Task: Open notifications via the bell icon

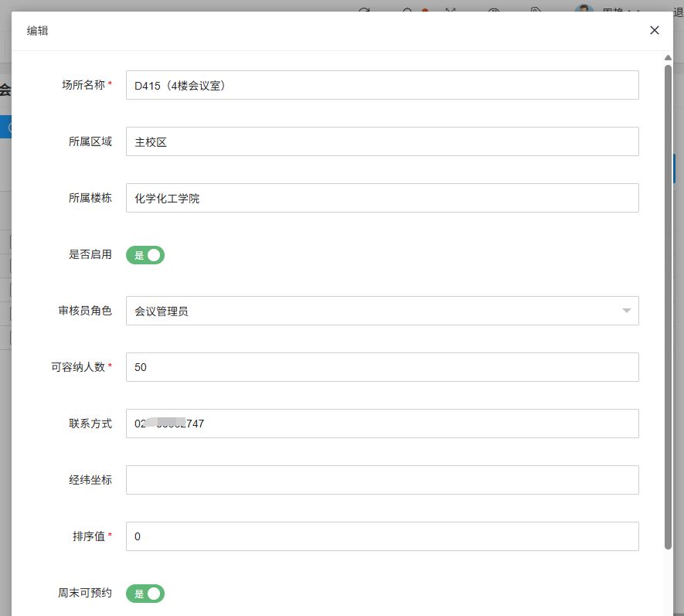Action: point(408,9)
